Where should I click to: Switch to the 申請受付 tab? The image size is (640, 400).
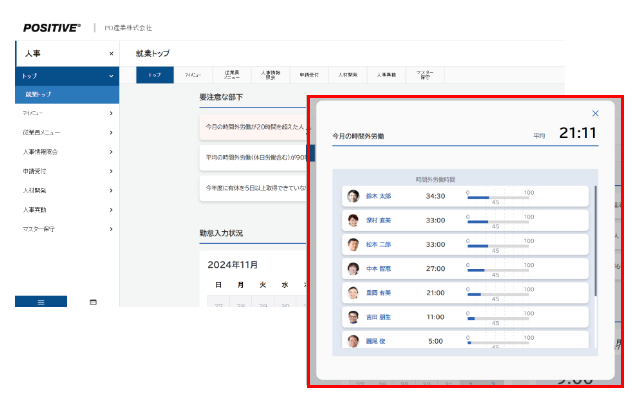click(x=309, y=75)
